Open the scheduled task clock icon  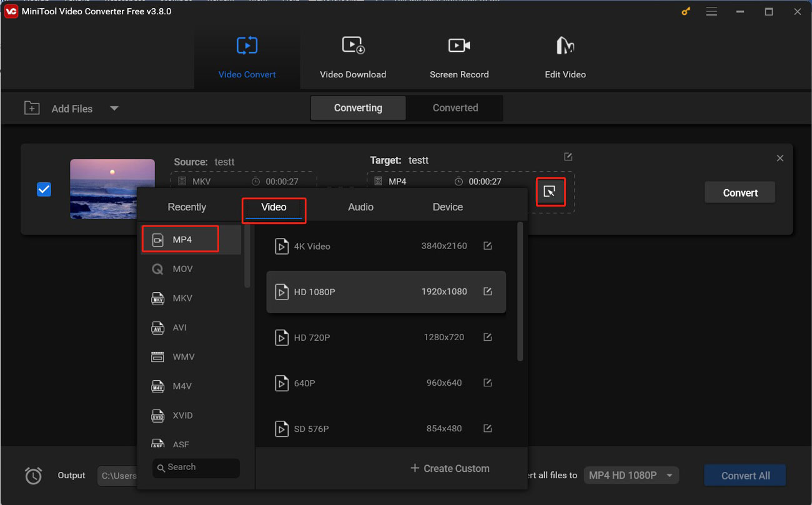tap(33, 476)
